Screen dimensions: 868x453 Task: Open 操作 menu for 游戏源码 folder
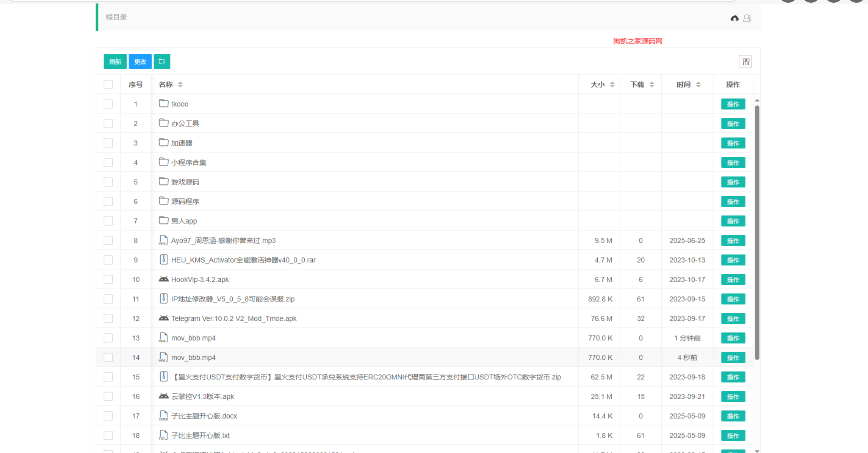733,182
